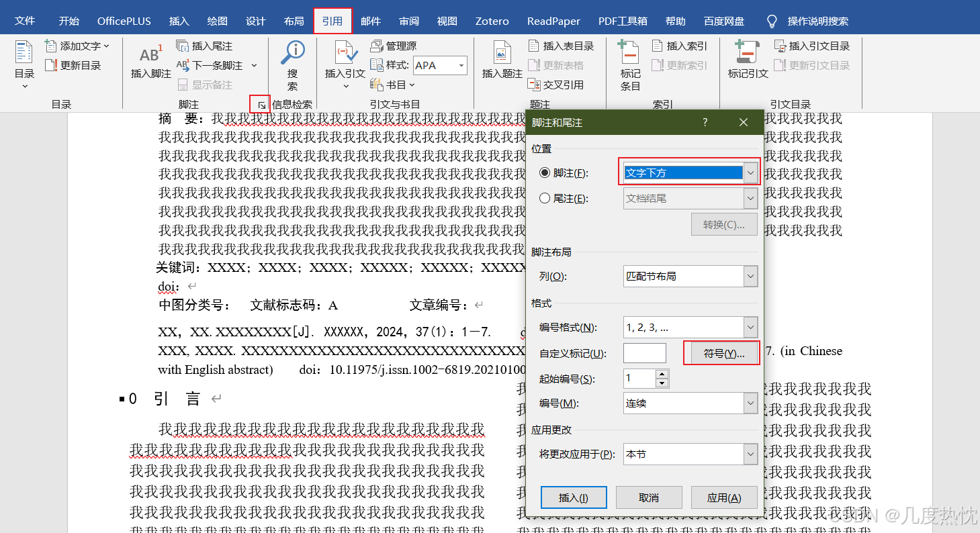This screenshot has height=533, width=980.
Task: Click the 自定义标记(U) input field
Action: coord(645,353)
